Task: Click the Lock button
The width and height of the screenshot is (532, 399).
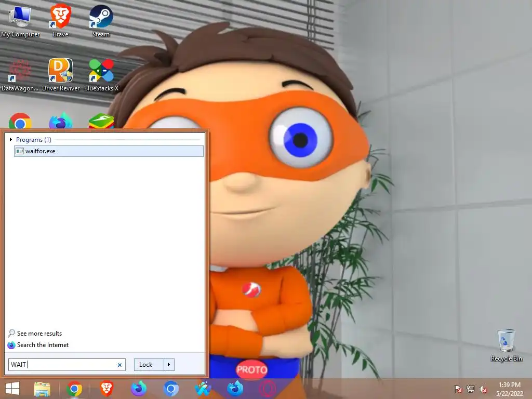Action: pos(149,365)
